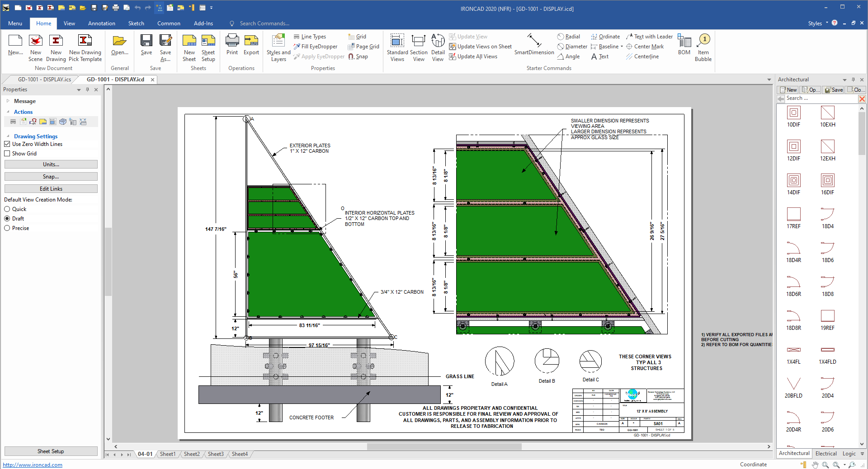This screenshot has width=868, height=469.
Task: Open Sheet Setup in ribbon
Action: point(208,47)
